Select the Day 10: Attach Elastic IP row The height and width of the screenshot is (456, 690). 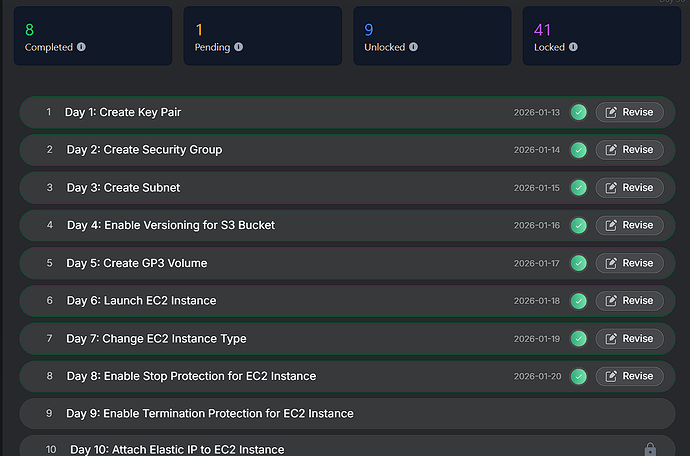177,449
